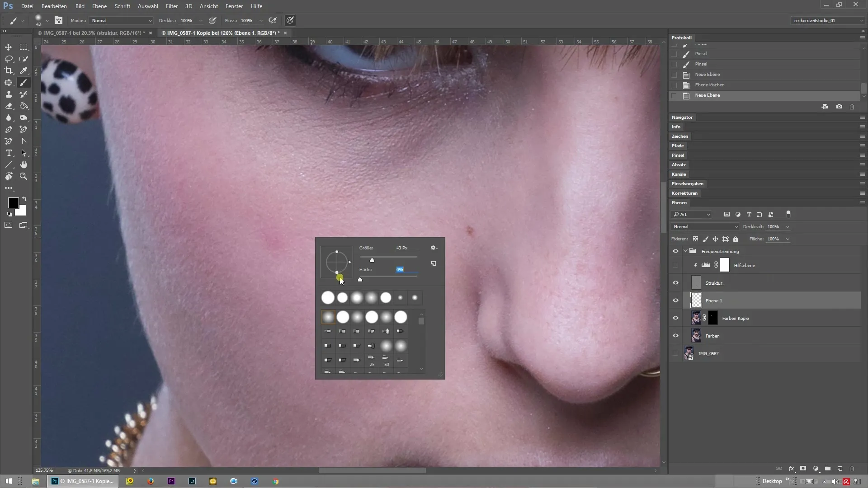
Task: Add layer mask in Ebenen panel
Action: coord(803,469)
